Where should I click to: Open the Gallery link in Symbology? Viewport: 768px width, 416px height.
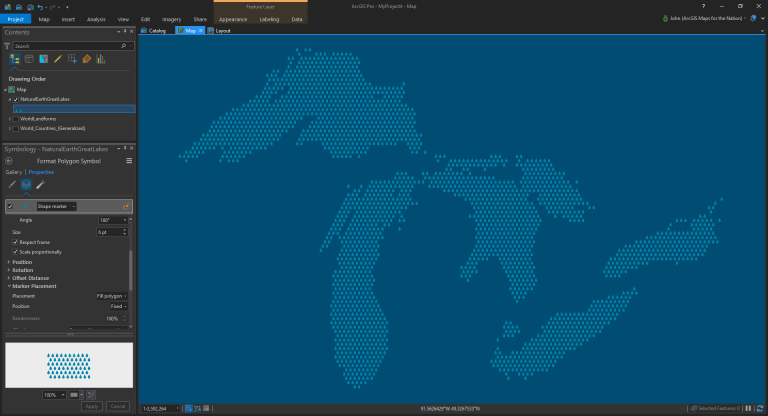pos(14,172)
